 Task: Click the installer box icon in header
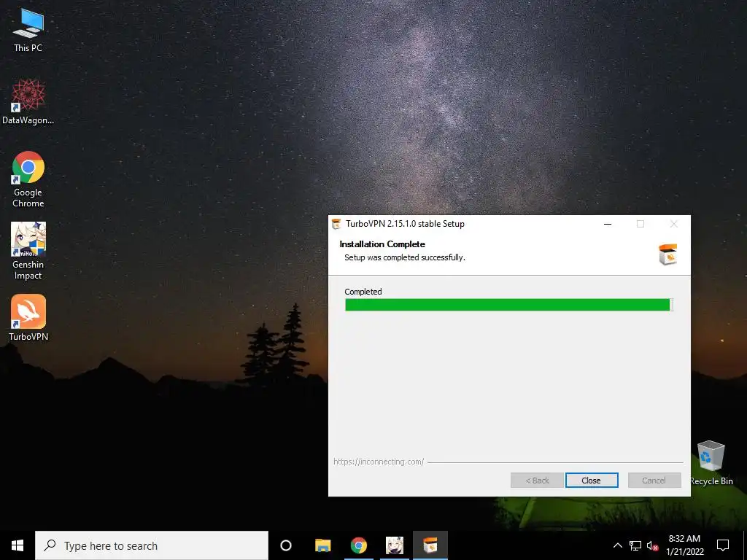[x=668, y=254]
